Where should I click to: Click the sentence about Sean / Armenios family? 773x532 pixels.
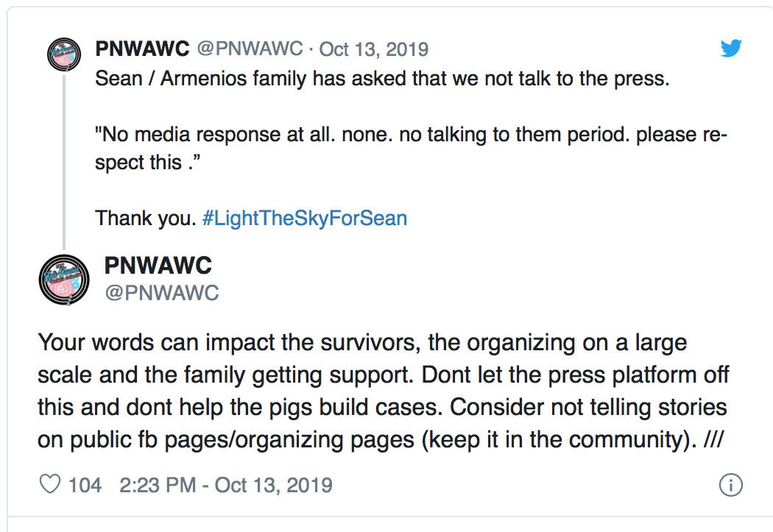point(382,79)
